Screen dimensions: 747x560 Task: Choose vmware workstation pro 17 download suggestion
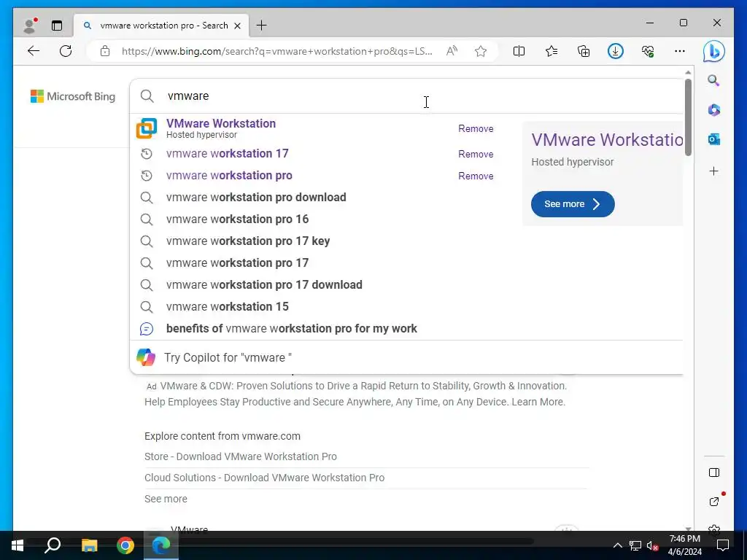[264, 285]
